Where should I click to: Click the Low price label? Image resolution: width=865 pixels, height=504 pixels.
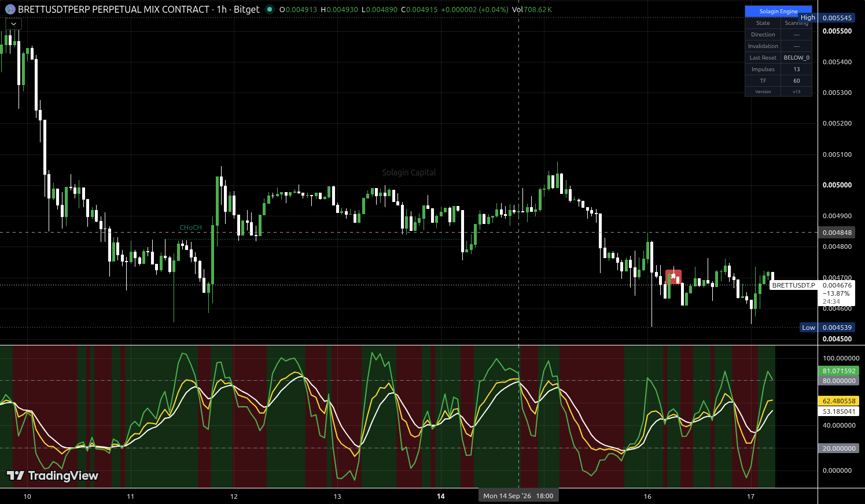tap(808, 328)
